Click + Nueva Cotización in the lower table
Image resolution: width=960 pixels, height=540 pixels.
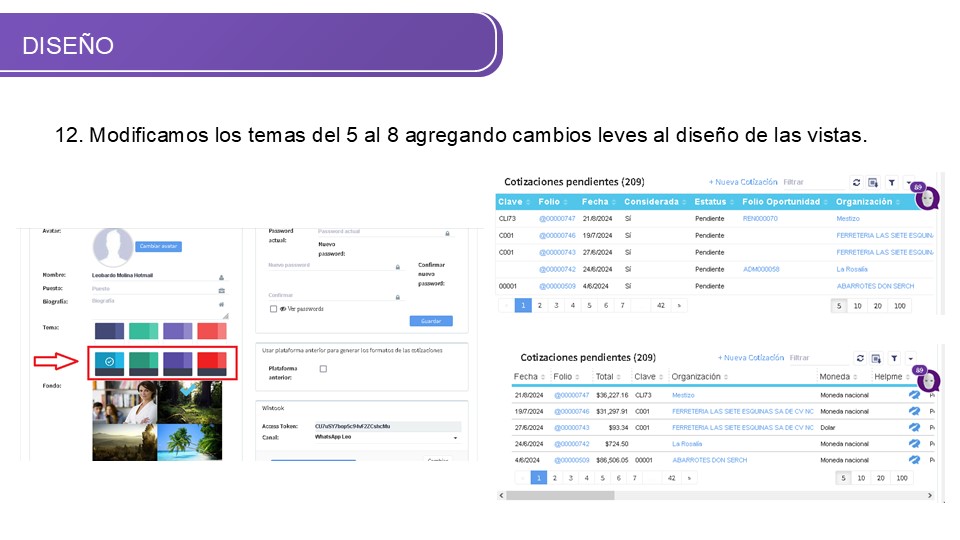click(x=751, y=358)
